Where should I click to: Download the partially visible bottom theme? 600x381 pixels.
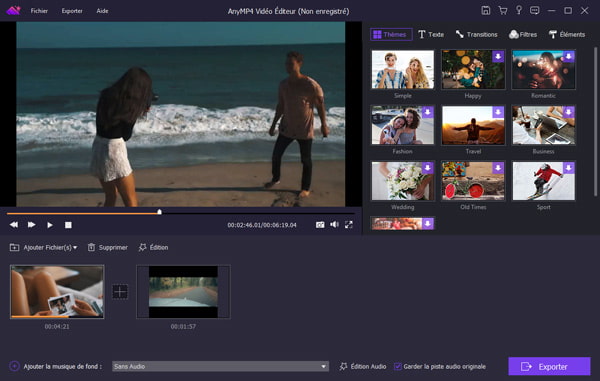click(427, 223)
